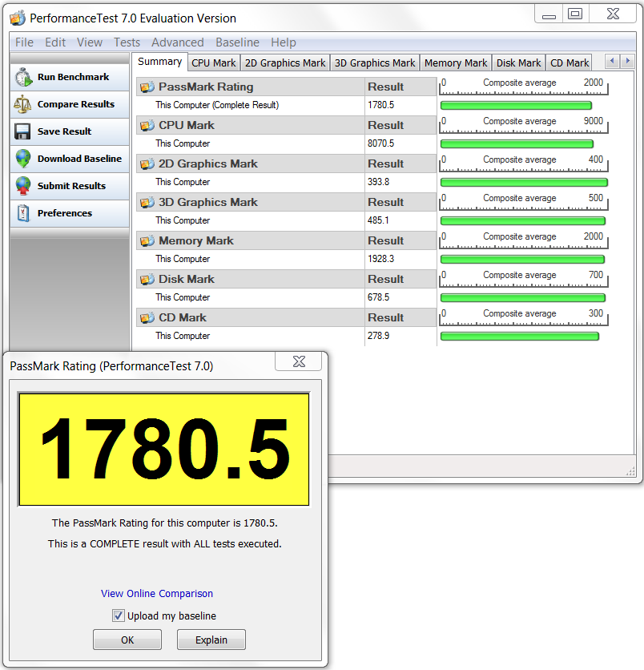Select the 1928.3 Memory Mark result value
Viewport: 644px width, 670px height.
click(x=381, y=259)
